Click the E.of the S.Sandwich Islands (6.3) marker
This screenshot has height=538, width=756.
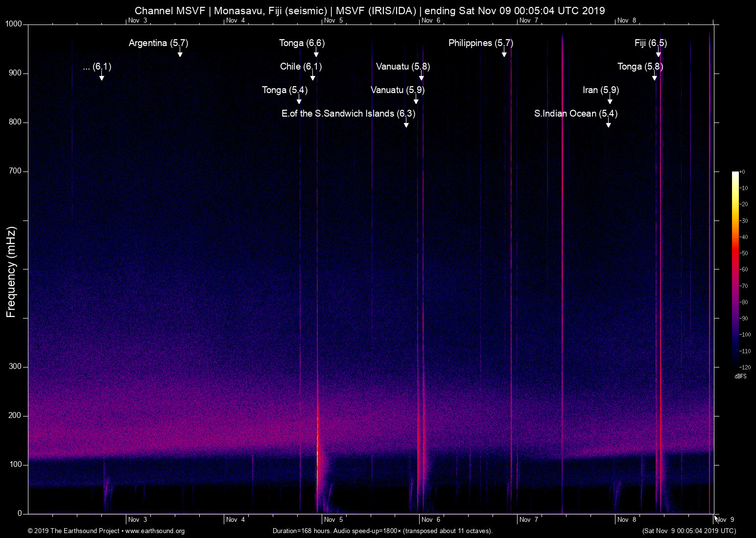348,114
